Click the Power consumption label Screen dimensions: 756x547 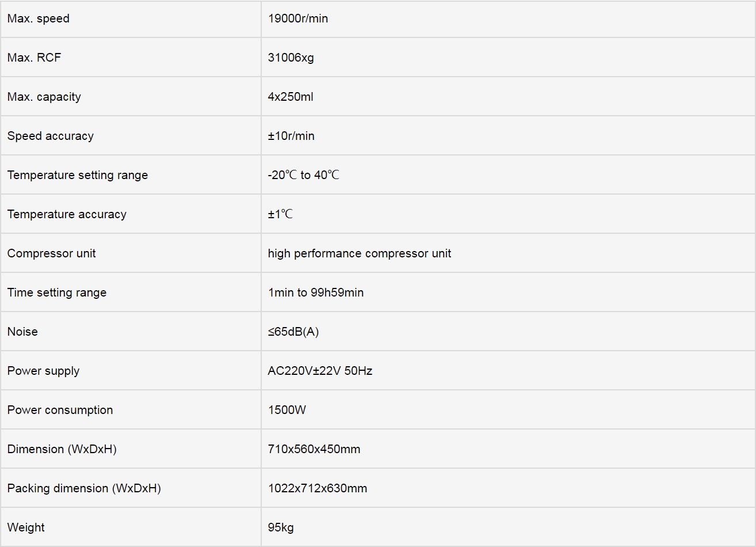point(60,410)
